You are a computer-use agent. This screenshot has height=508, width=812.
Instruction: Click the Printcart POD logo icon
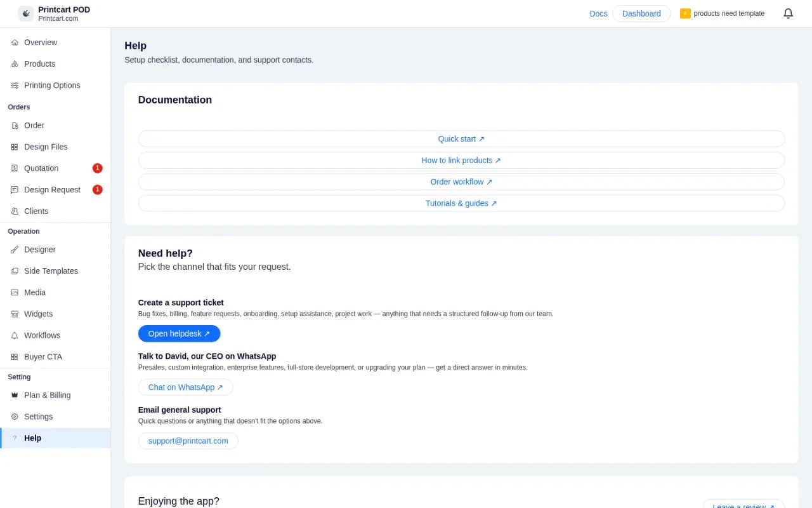pyautogui.click(x=26, y=13)
